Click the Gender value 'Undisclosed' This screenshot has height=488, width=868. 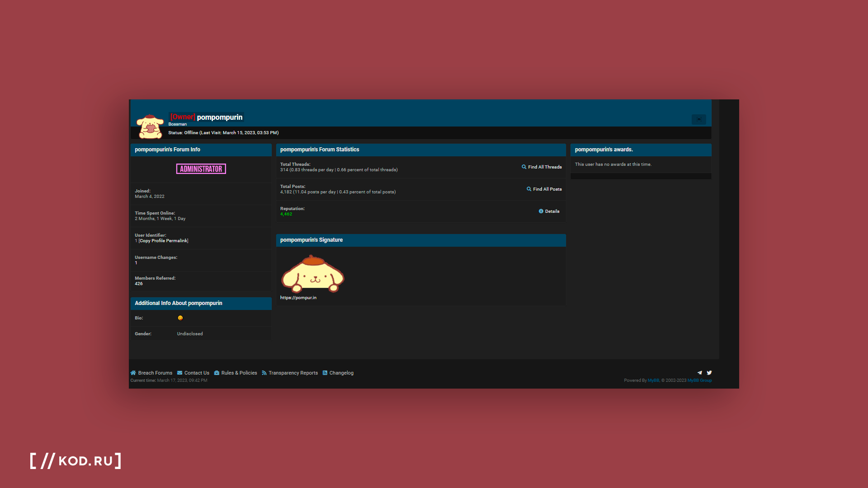(190, 334)
